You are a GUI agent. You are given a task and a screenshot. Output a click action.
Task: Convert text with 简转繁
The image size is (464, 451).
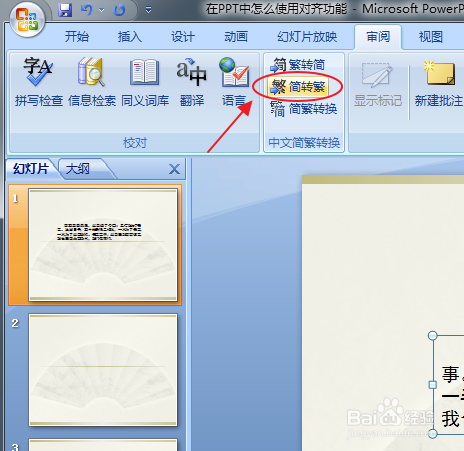(298, 87)
